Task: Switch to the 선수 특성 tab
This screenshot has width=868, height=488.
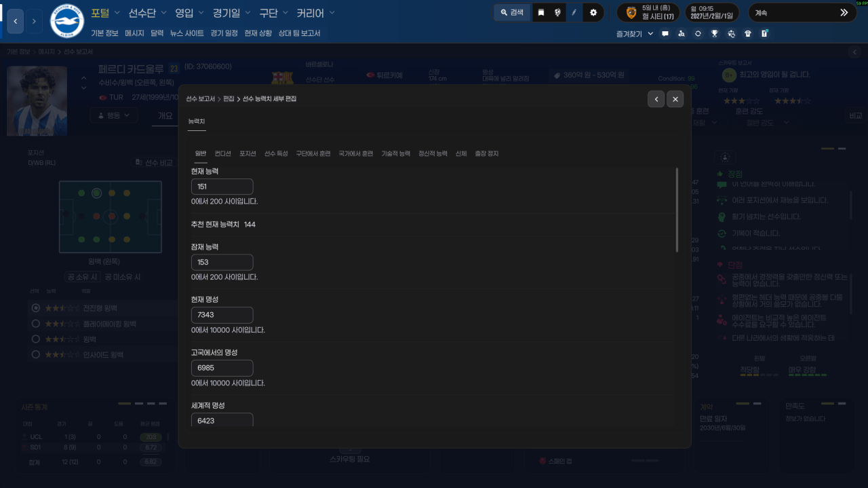Action: [x=276, y=154]
